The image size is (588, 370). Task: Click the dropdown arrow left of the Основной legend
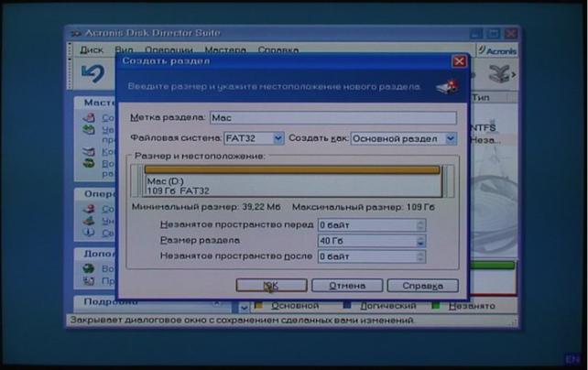pyautogui.click(x=244, y=308)
